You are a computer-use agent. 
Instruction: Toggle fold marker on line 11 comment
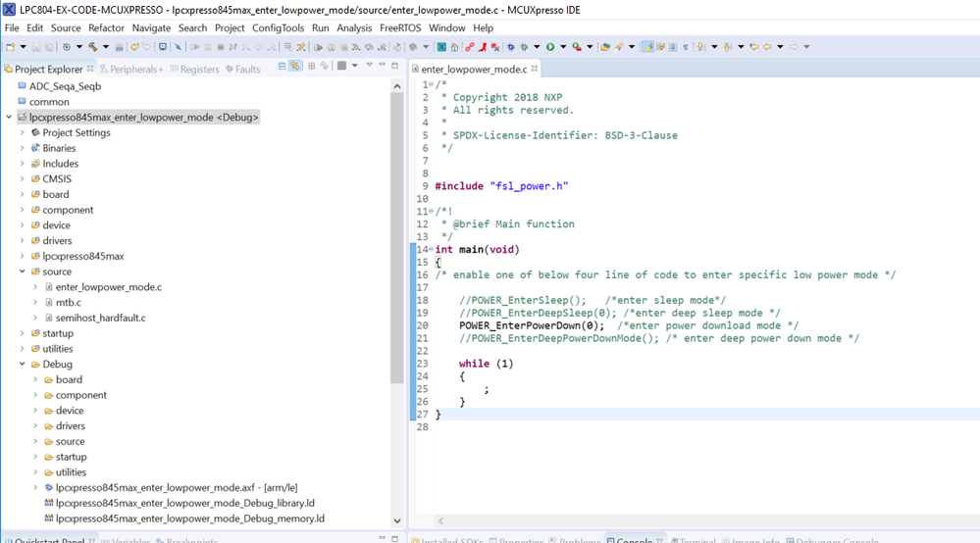coord(432,211)
